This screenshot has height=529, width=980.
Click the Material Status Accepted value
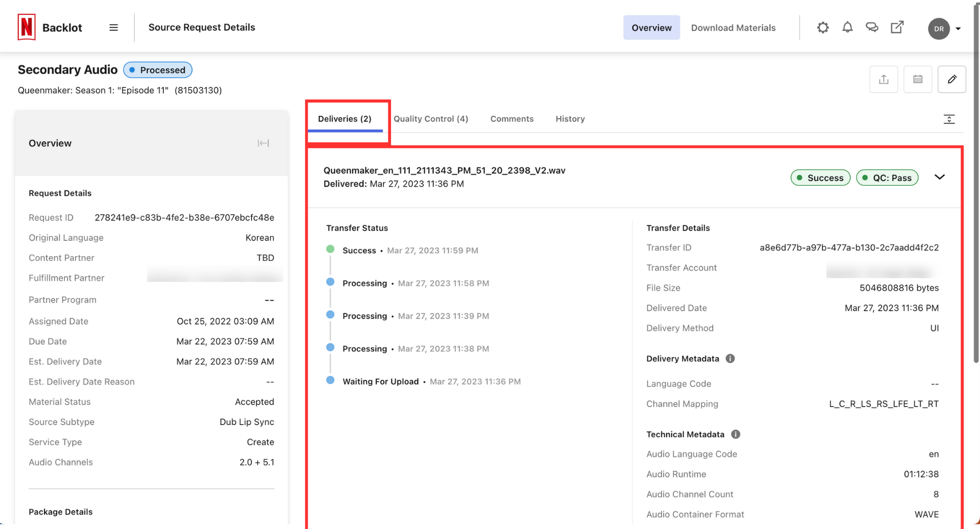254,402
